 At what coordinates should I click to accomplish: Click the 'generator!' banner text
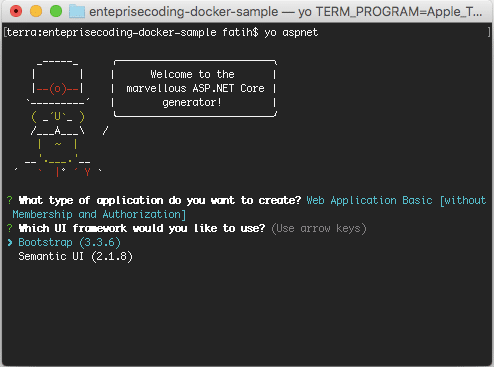192,102
